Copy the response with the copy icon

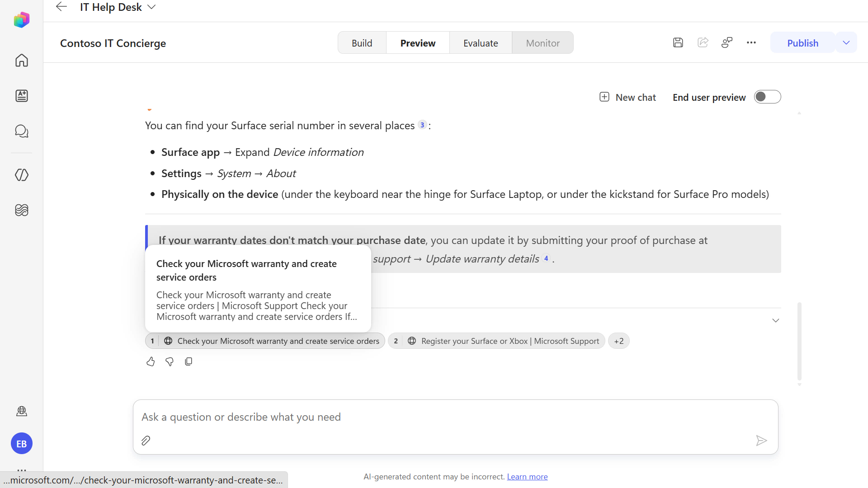(189, 361)
